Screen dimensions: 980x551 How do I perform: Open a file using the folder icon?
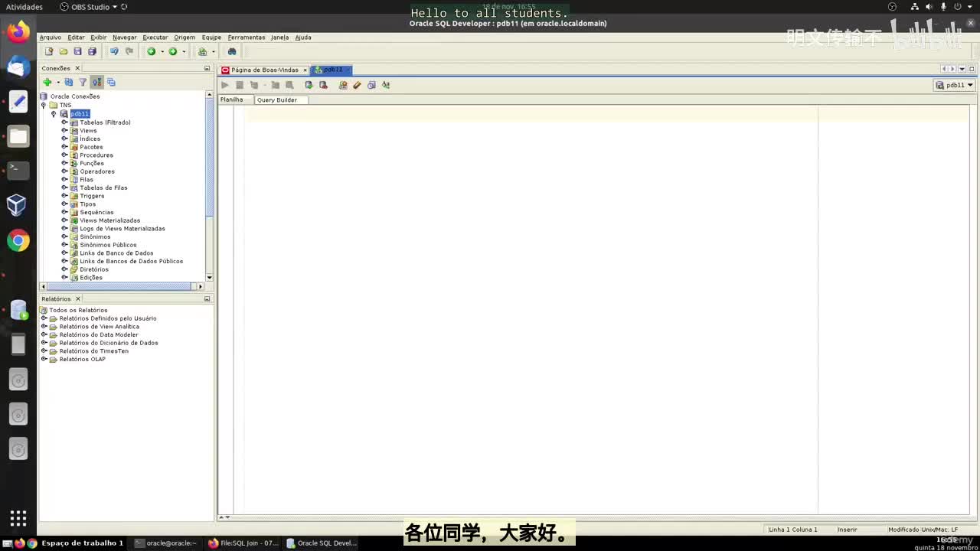[x=64, y=51]
